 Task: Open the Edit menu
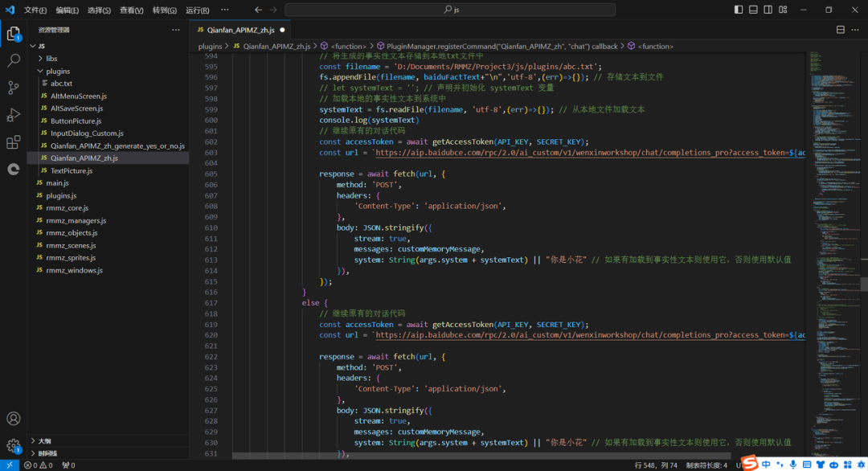click(67, 10)
